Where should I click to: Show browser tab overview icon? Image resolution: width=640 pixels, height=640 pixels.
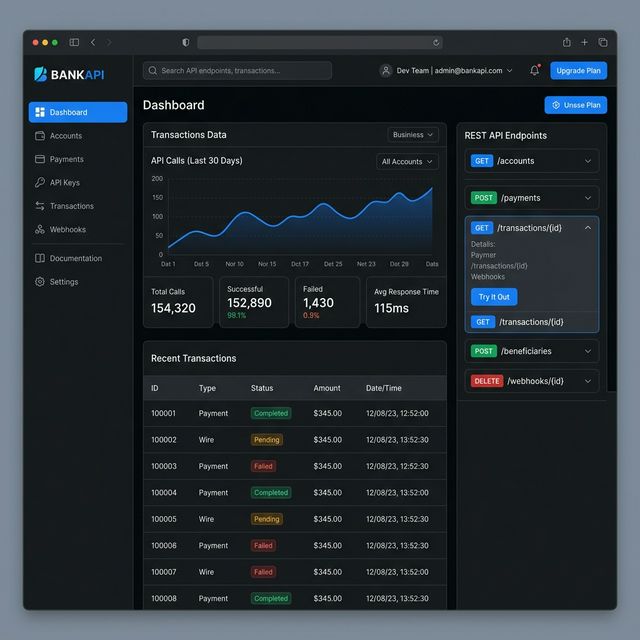coord(603,42)
